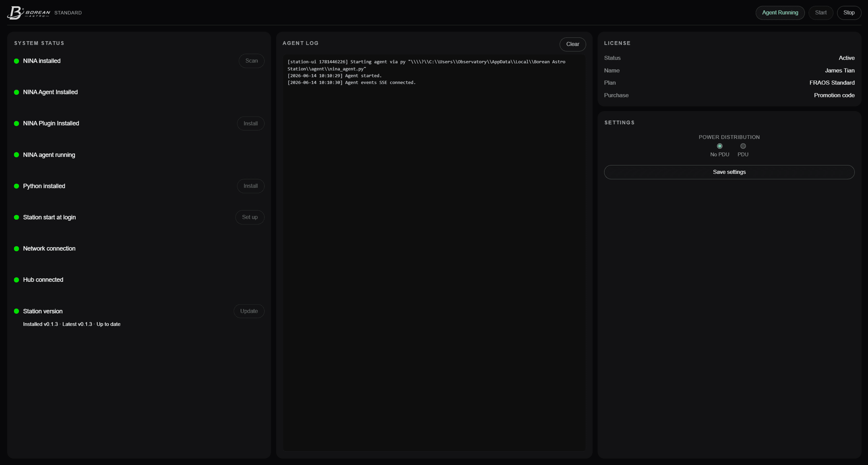Click the Python installed label
868x465 pixels.
tap(44, 186)
